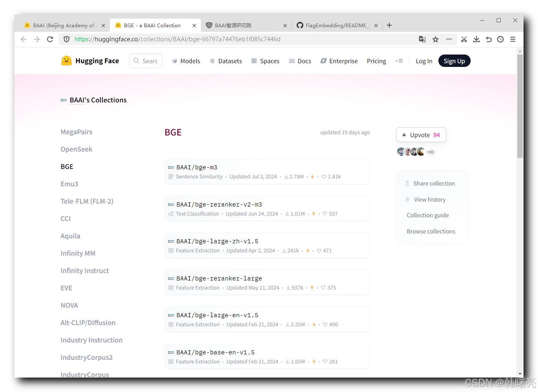Expand the navbar more-options menu icon

[399, 61]
